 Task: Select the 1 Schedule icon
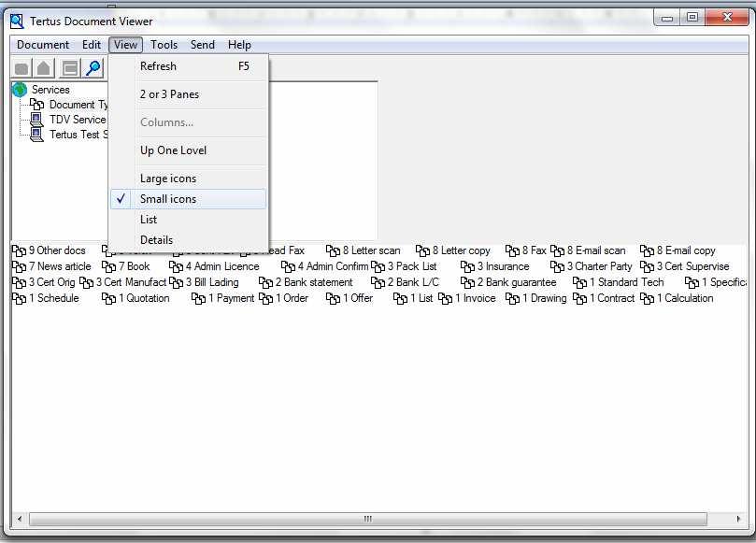(x=20, y=298)
